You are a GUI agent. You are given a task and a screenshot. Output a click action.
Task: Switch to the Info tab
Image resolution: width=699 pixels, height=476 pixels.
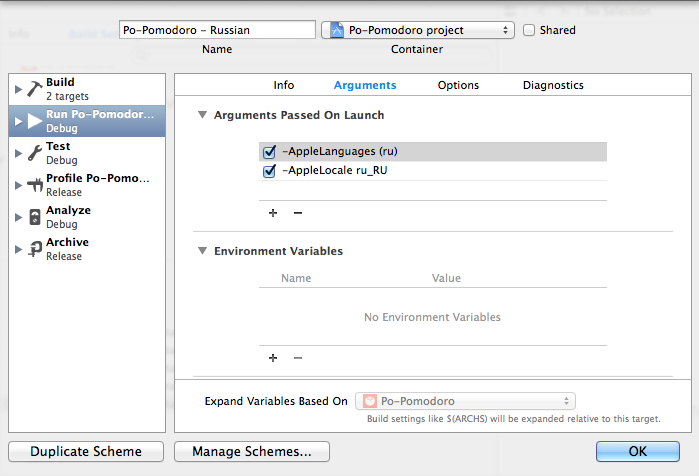coord(284,85)
